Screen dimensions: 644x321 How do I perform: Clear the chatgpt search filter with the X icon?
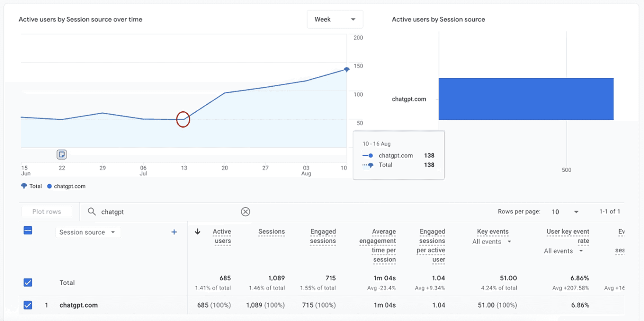[x=246, y=212]
